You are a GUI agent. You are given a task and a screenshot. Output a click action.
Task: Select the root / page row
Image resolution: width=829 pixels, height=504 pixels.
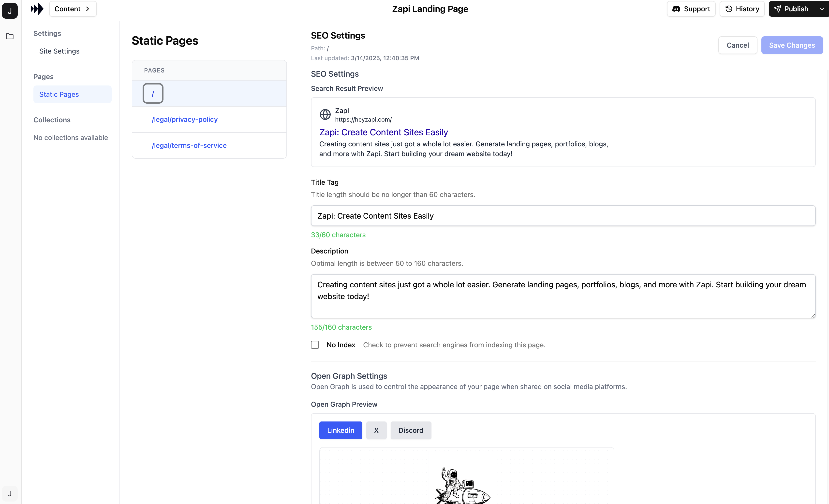209,94
